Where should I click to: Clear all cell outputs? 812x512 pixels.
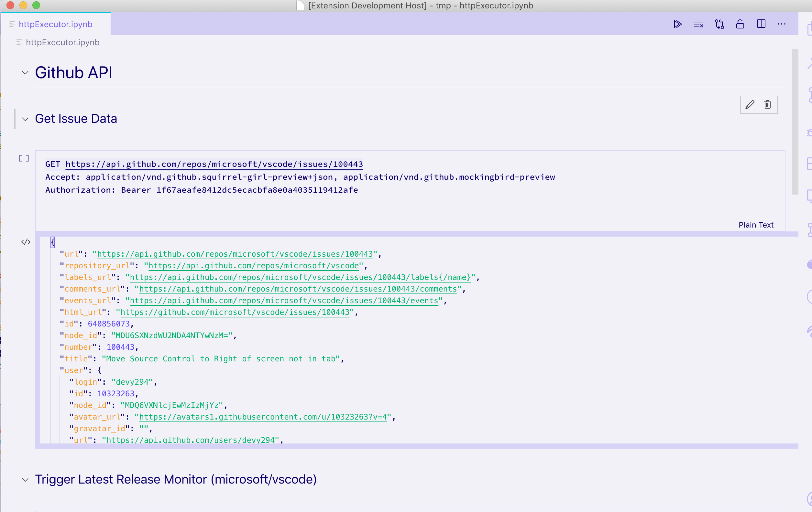[x=699, y=24]
